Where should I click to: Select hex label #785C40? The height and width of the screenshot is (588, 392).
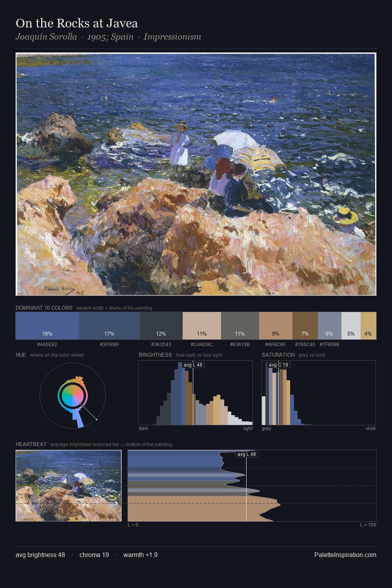point(305,345)
